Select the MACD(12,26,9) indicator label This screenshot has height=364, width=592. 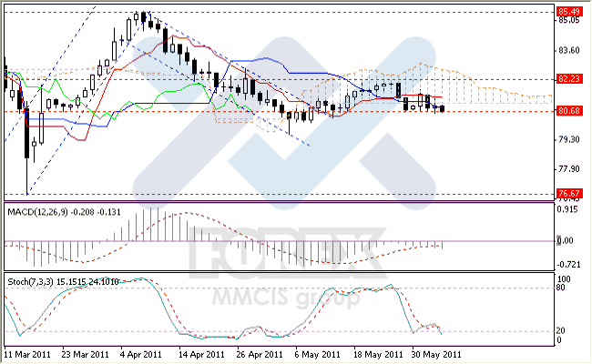click(x=64, y=212)
